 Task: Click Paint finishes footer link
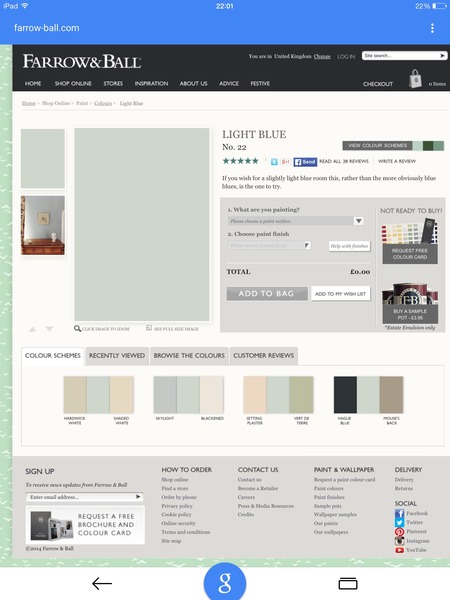coord(329,497)
